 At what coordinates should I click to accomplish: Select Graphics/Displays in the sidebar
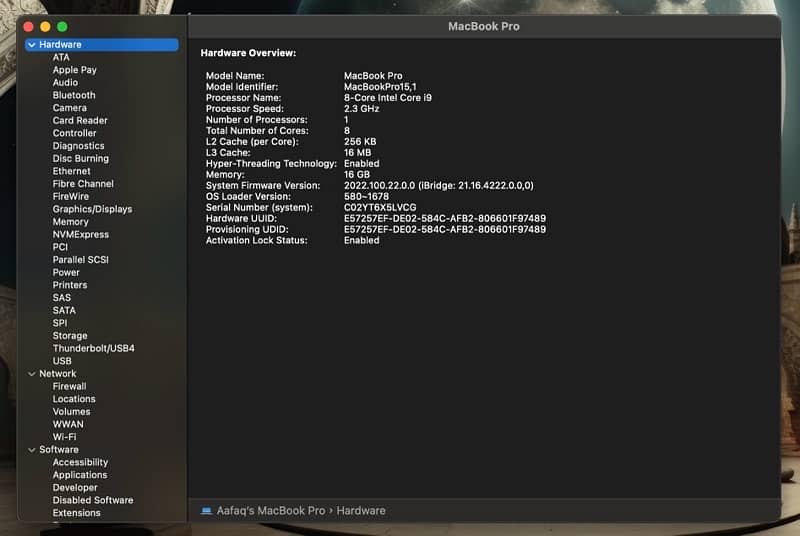click(92, 209)
